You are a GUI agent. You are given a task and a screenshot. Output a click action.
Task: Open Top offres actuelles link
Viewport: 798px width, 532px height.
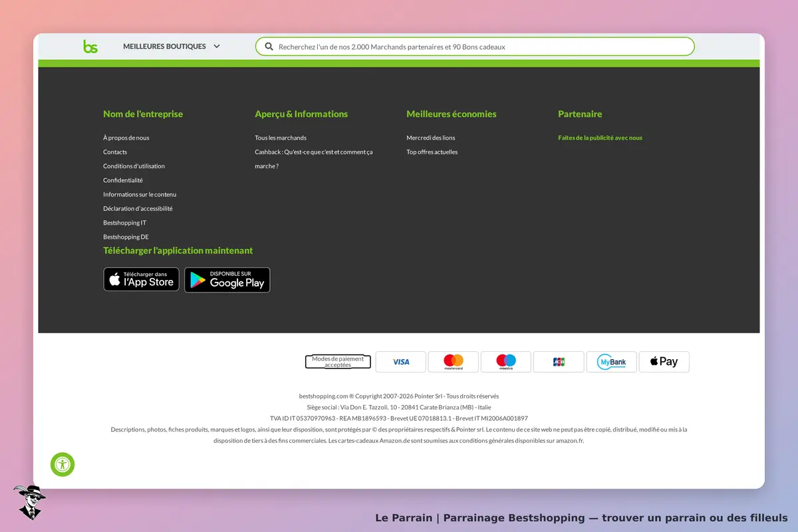(x=432, y=152)
